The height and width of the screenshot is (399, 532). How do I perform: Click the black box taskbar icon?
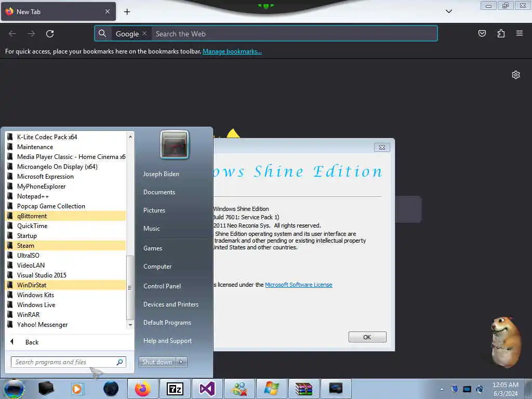[x=46, y=389]
